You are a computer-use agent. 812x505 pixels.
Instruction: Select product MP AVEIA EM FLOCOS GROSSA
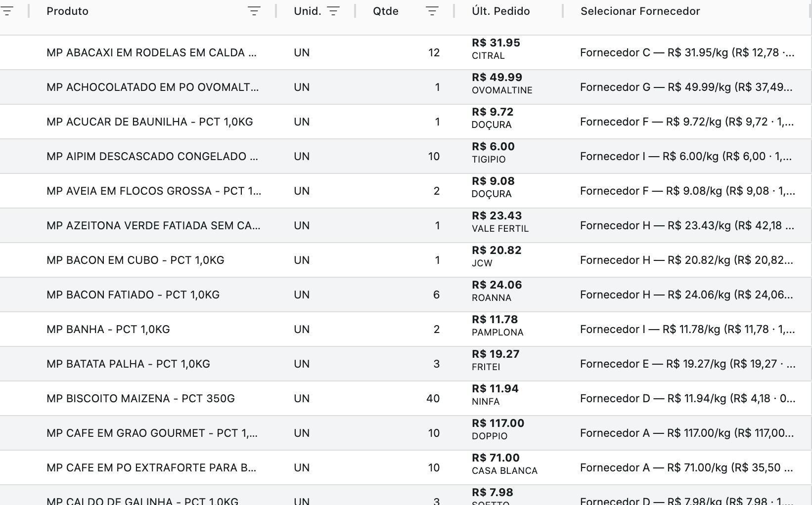(154, 191)
